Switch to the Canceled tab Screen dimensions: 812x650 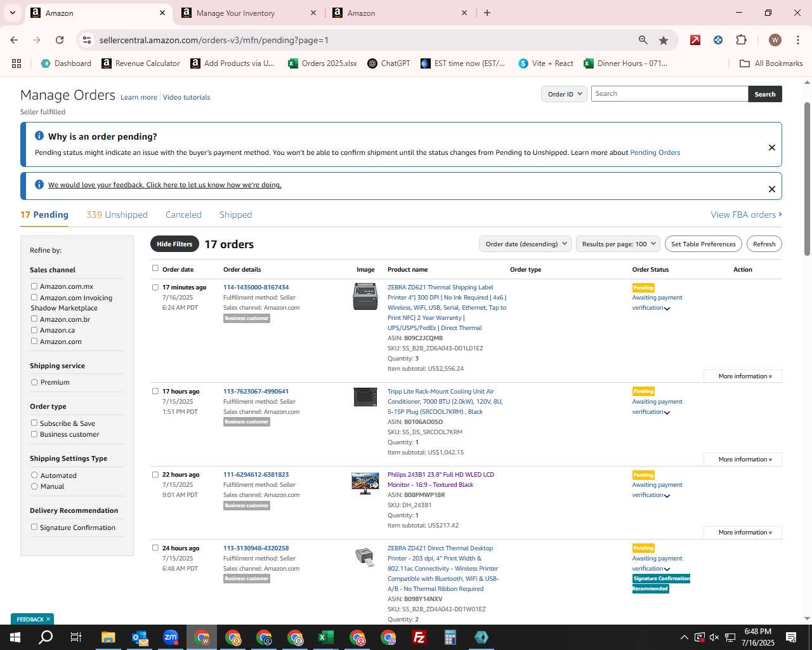click(183, 215)
